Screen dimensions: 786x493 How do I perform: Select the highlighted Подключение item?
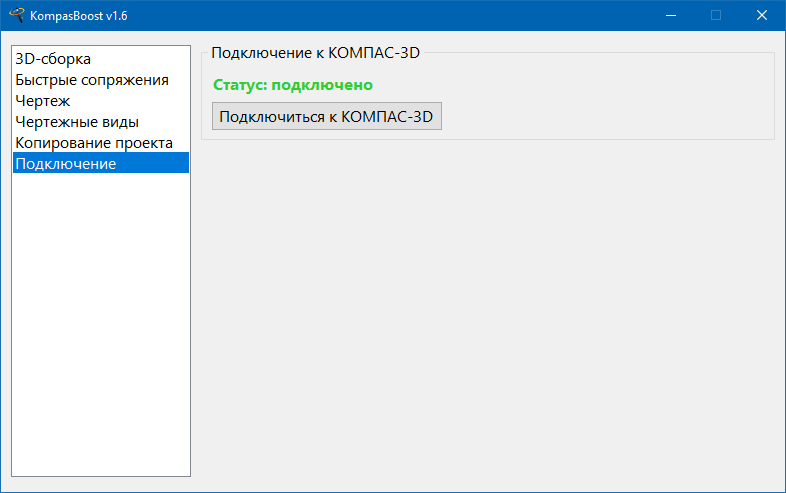click(66, 164)
